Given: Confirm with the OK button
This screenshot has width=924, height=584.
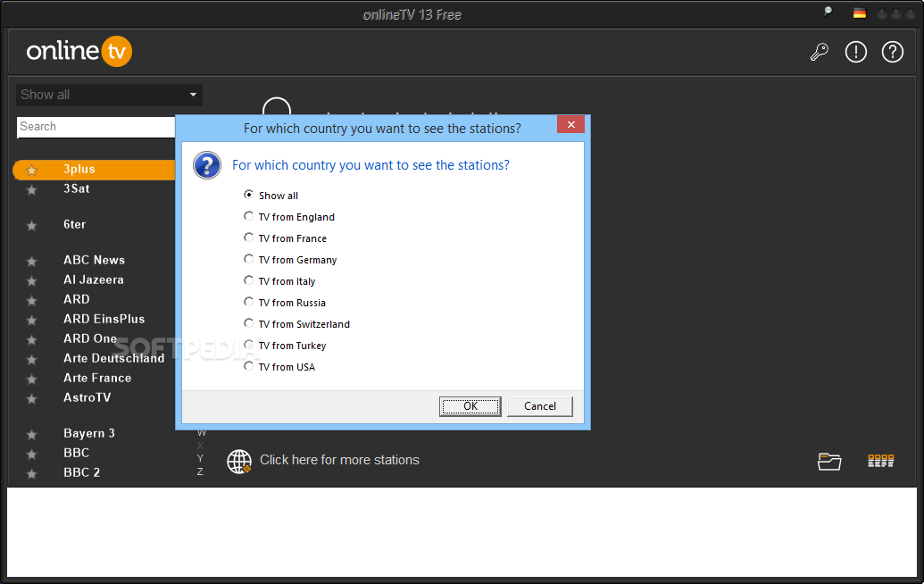Looking at the screenshot, I should point(470,406).
